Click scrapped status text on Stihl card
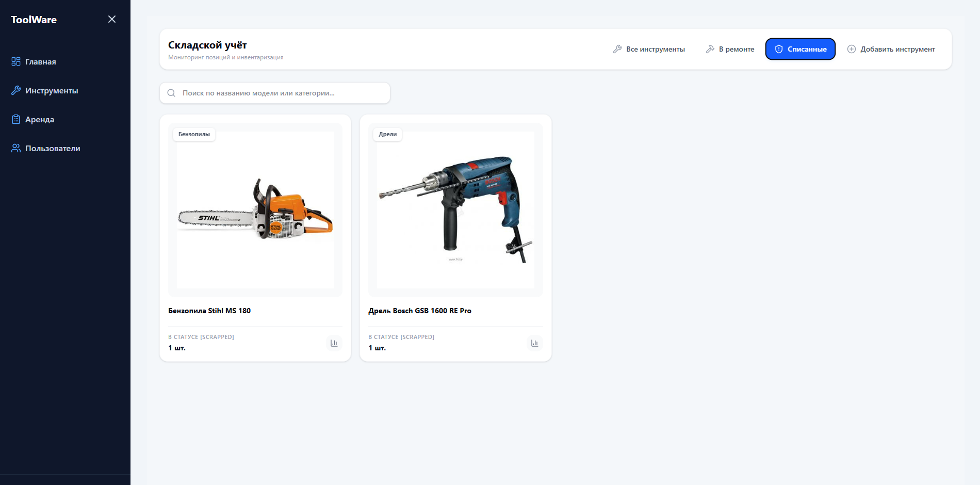This screenshot has width=980, height=485. 201,337
